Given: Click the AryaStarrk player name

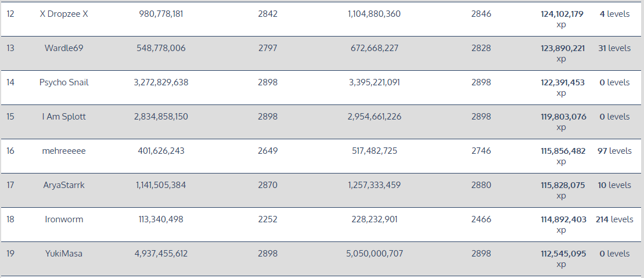Looking at the screenshot, I should coord(64,185).
